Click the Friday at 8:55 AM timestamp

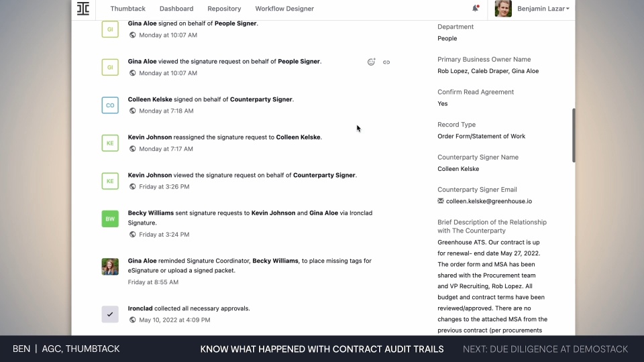pyautogui.click(x=153, y=282)
